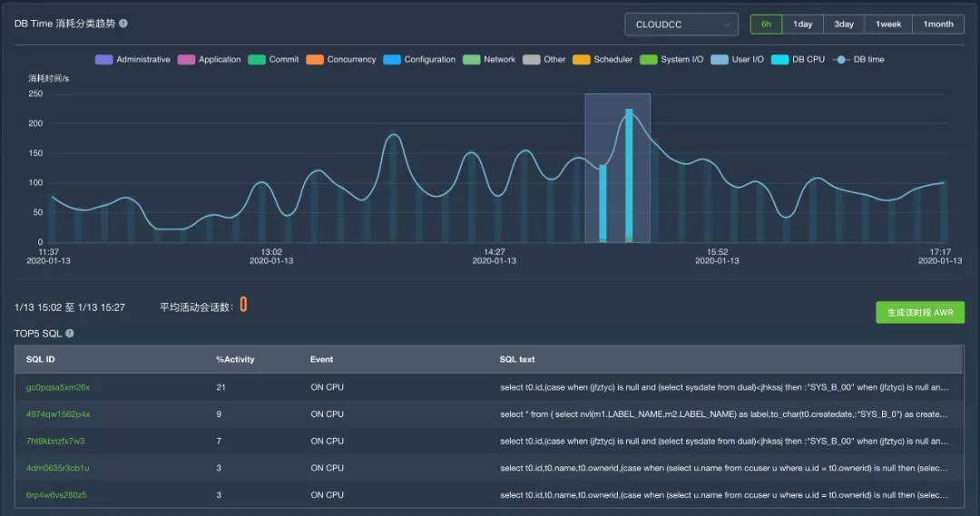This screenshot has width=980, height=516.
Task: Click the generate AWR green button
Action: coord(919,313)
